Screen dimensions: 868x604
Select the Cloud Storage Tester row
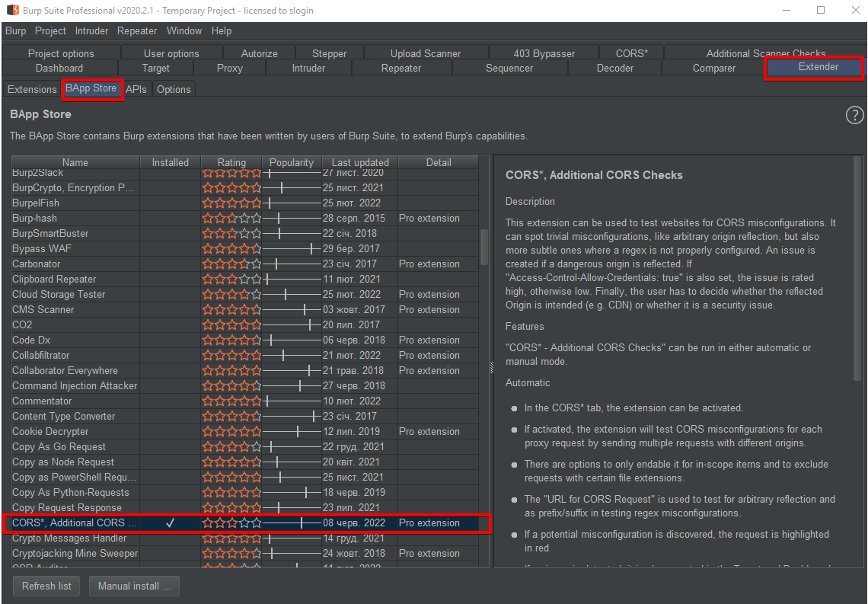point(244,295)
